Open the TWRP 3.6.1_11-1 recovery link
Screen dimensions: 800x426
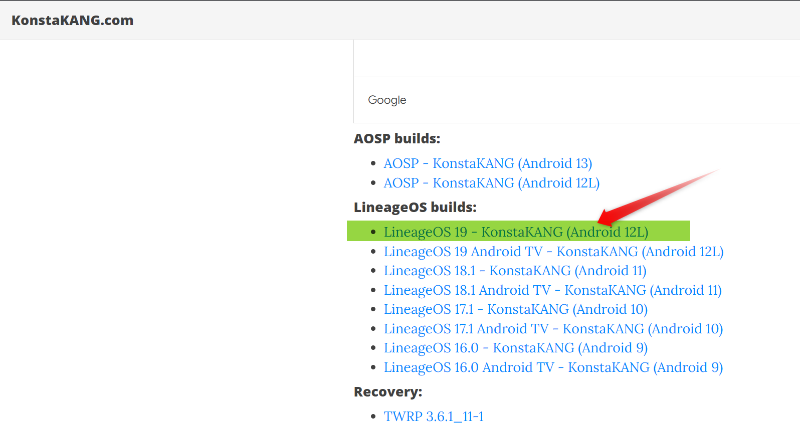click(433, 416)
